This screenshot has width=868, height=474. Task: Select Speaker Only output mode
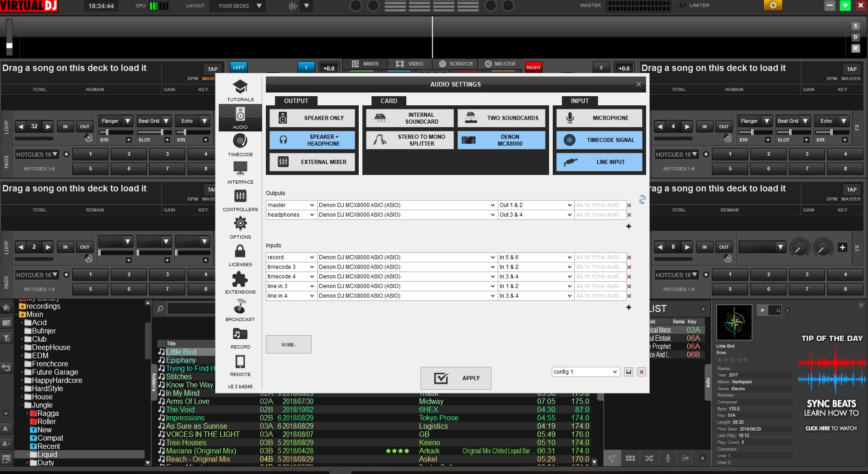tap(312, 118)
